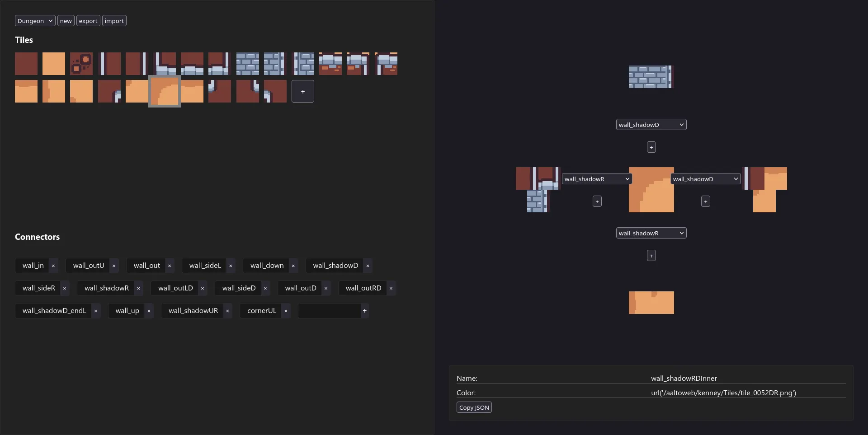
Task: Remove the wall_in connector
Action: (x=53, y=266)
